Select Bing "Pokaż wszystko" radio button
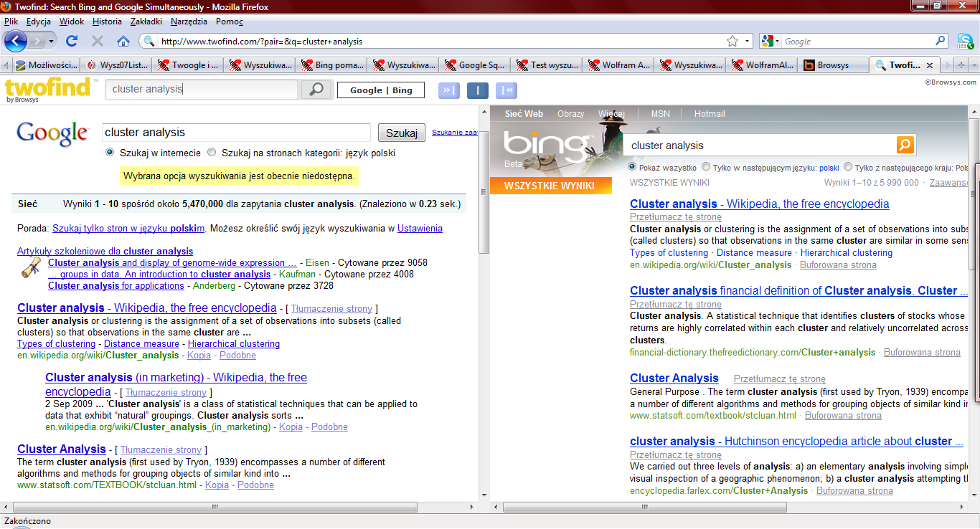 (632, 166)
